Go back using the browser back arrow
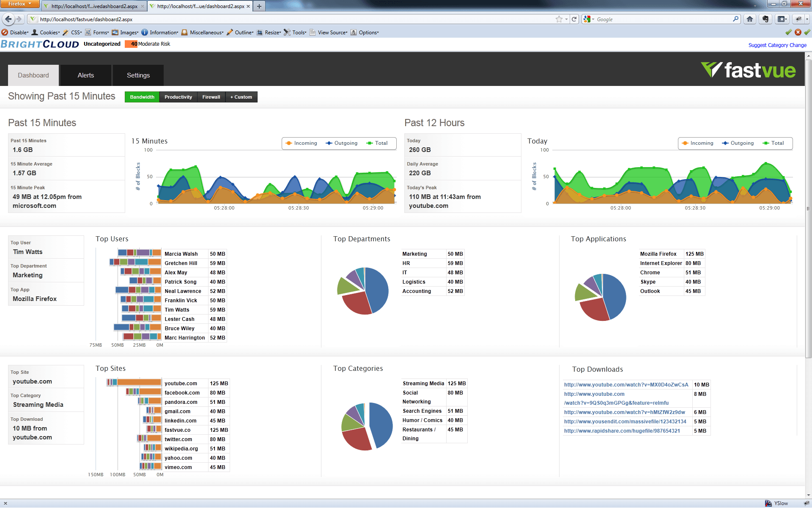The height and width of the screenshot is (508, 812). point(8,19)
